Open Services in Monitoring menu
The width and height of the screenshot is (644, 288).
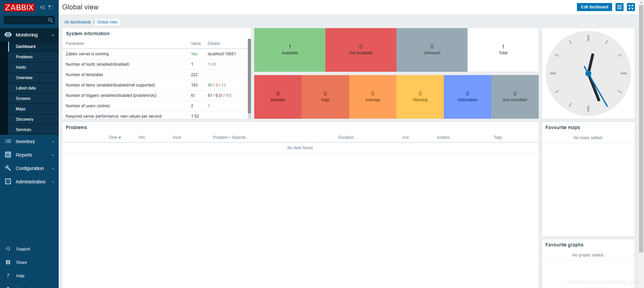point(34,130)
